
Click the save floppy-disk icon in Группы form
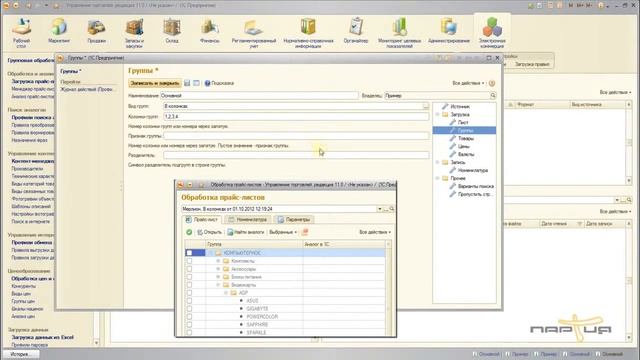pyautogui.click(x=187, y=83)
